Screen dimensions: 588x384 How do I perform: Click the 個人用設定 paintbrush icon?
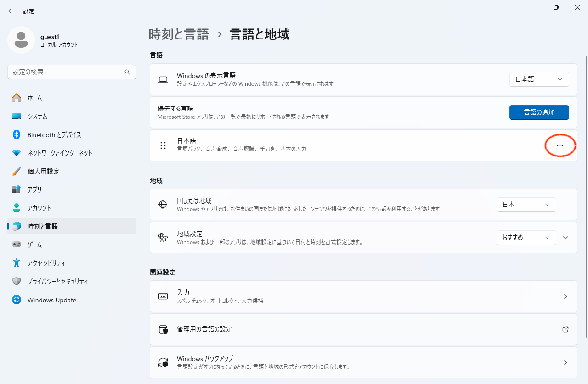click(17, 171)
